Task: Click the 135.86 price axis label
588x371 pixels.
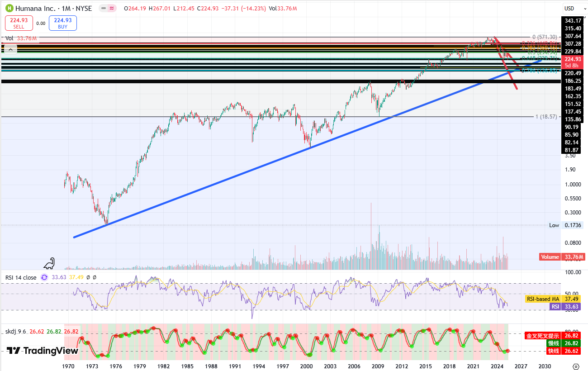Action: point(573,119)
